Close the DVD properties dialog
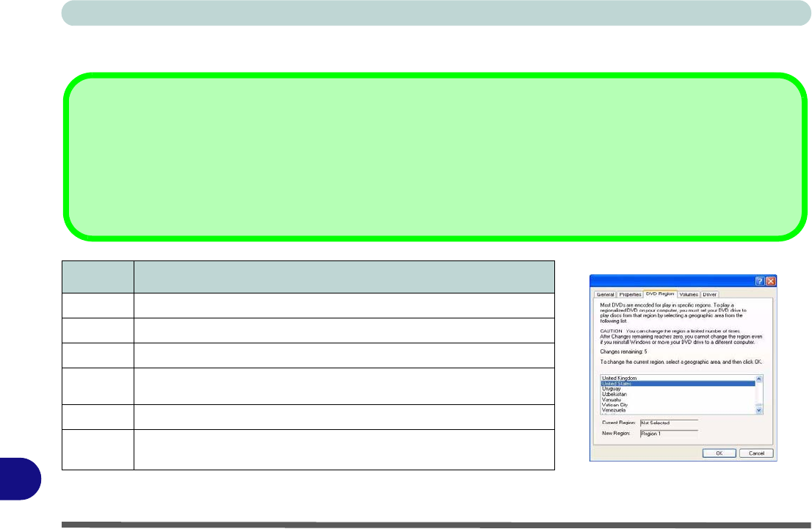 (x=771, y=281)
